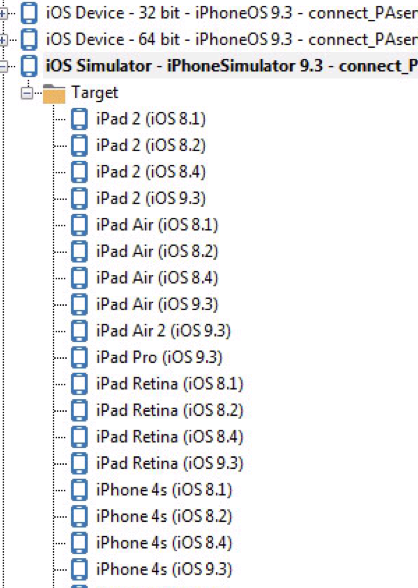
Task: Choose target iPad Air (iOS 9.3)
Action: click(157, 304)
